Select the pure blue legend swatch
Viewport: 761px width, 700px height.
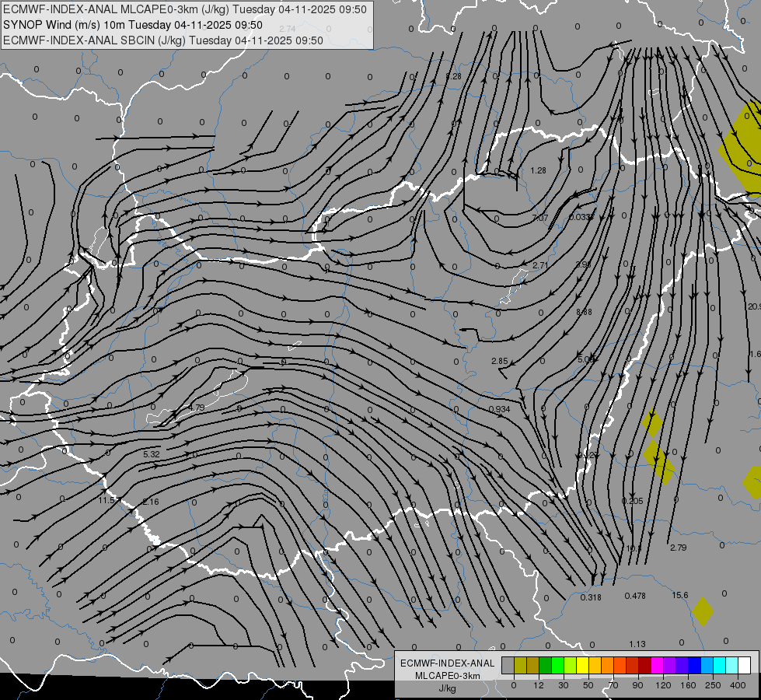(x=694, y=666)
